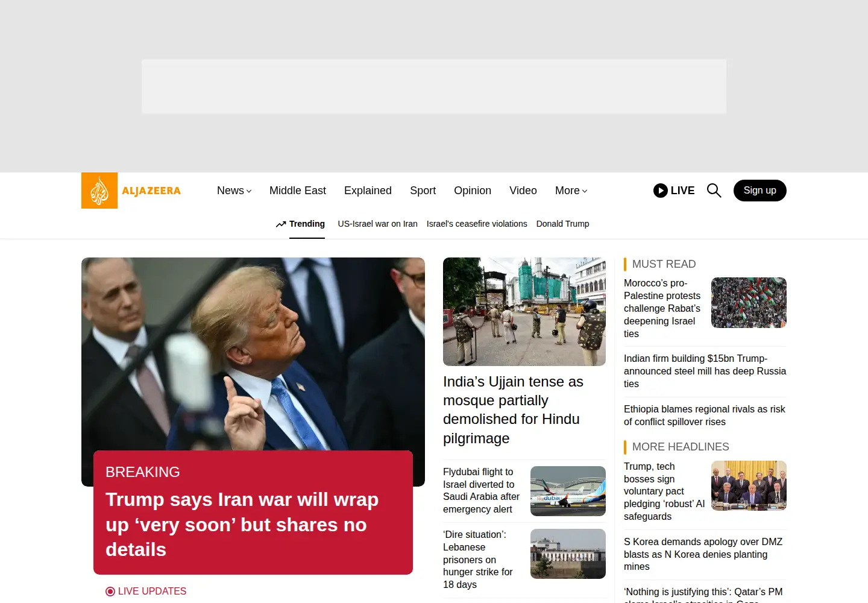Click the LIVE UPDATES red dot icon

(110, 592)
